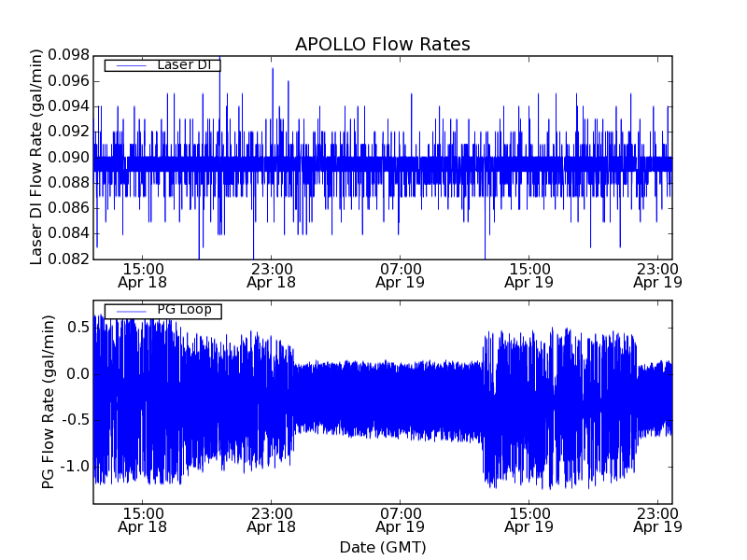Click "23:00 Apr 18" tick under Laser DI plot
The width and height of the screenshot is (747, 560).
[x=271, y=275]
